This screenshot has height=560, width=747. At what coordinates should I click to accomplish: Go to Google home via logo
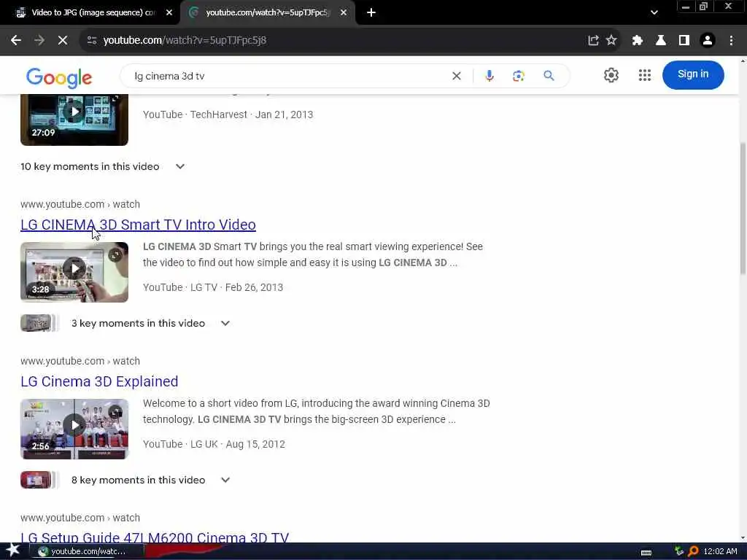pyautogui.click(x=59, y=77)
